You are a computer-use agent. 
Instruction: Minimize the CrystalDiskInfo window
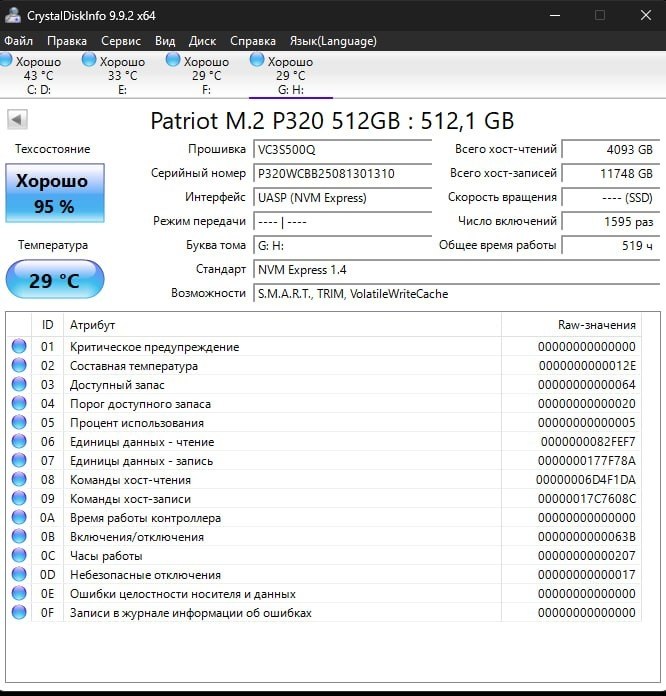pyautogui.click(x=555, y=15)
